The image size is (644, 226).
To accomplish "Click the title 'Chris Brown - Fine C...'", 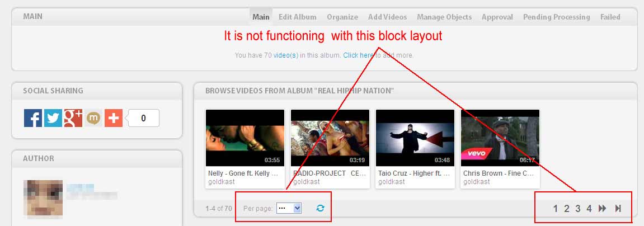I will [499, 173].
